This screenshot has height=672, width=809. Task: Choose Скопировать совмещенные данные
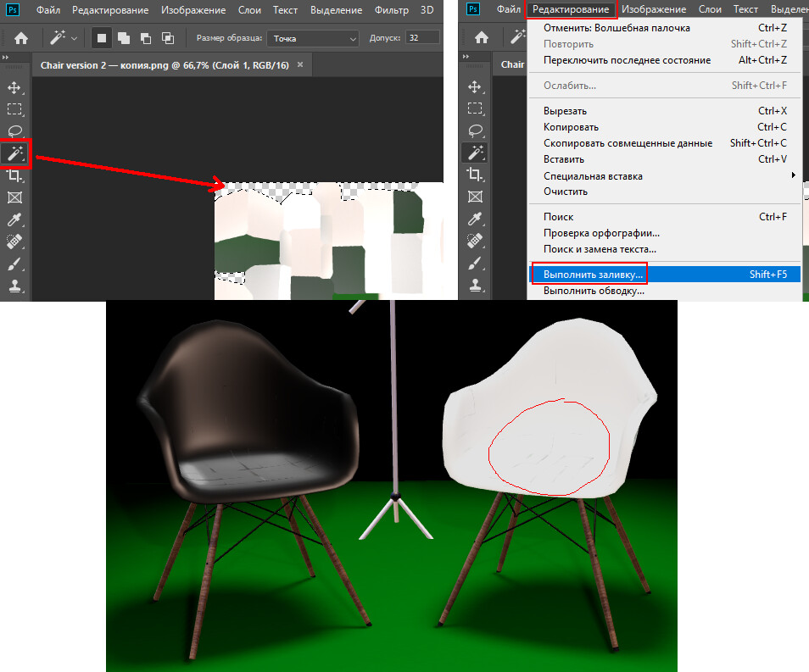pos(665,143)
